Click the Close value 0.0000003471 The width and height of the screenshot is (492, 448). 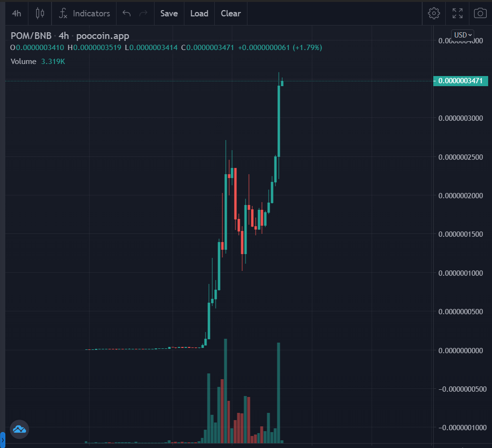210,48
